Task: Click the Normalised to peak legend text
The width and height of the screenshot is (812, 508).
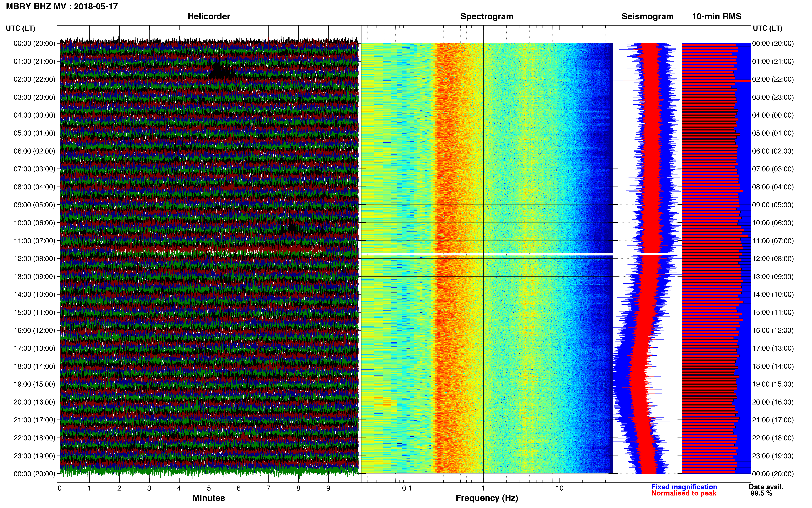Action: 684,493
